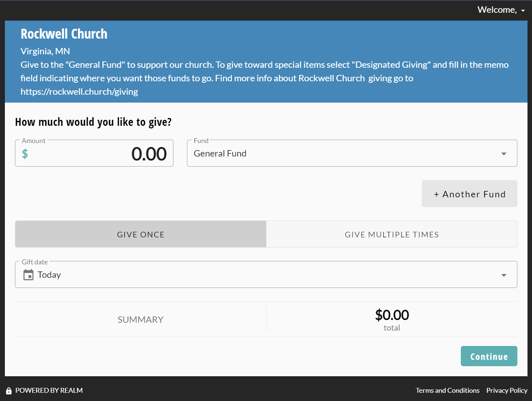Click the dropdown arrow icon on Gift date

point(504,274)
